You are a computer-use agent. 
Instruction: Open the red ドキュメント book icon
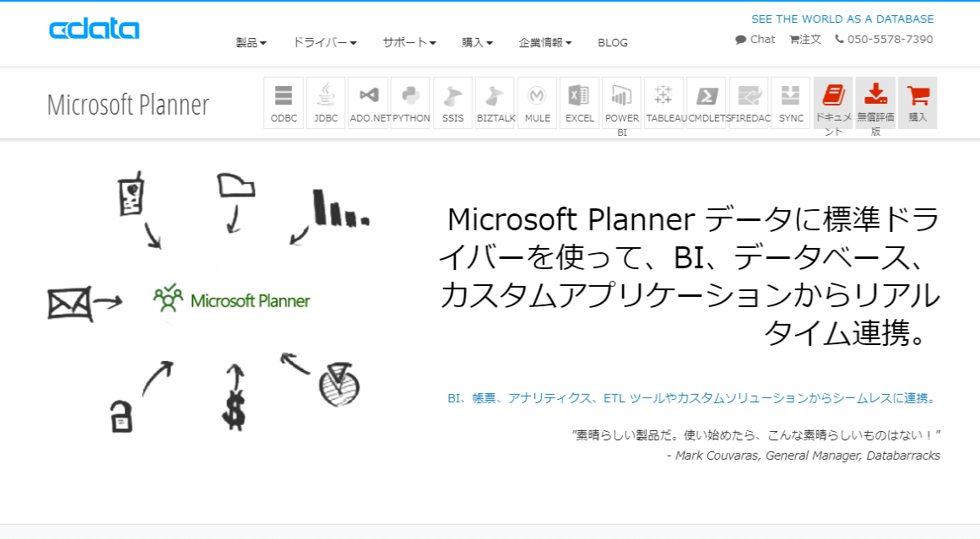tap(833, 103)
